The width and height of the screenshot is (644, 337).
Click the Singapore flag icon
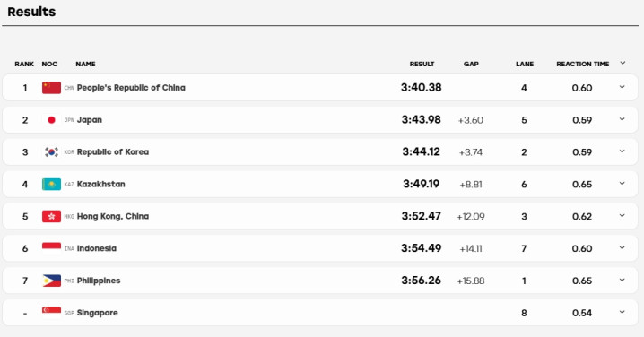click(51, 313)
